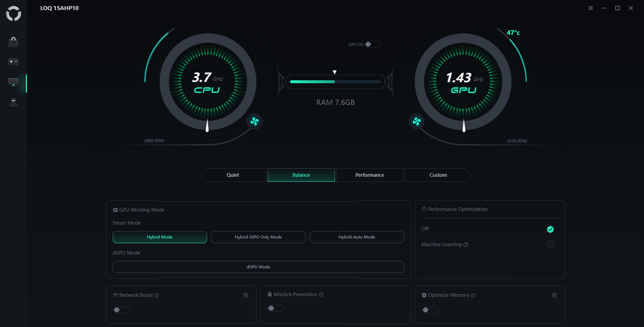Click the GPU frequency gauge

click(x=463, y=81)
